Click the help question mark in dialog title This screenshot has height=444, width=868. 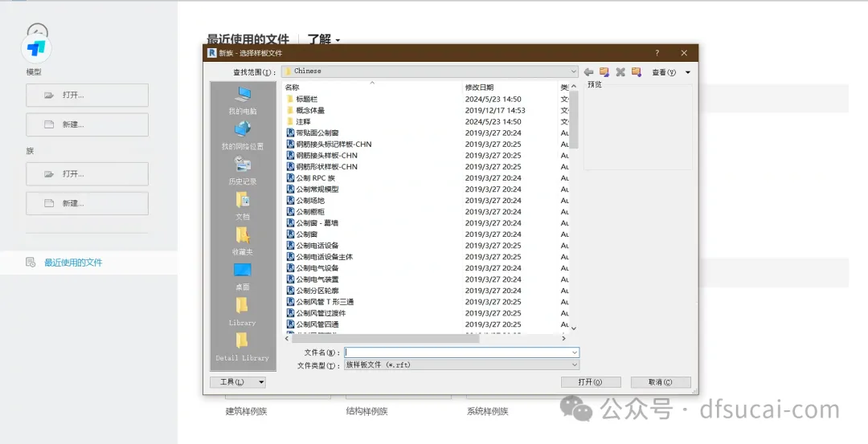[657, 53]
